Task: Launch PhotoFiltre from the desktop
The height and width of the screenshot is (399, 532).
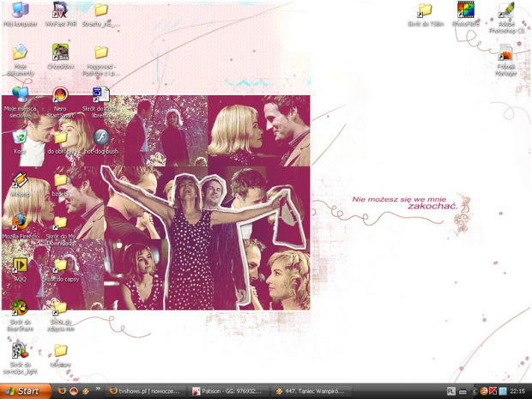Action: pyautogui.click(x=466, y=11)
